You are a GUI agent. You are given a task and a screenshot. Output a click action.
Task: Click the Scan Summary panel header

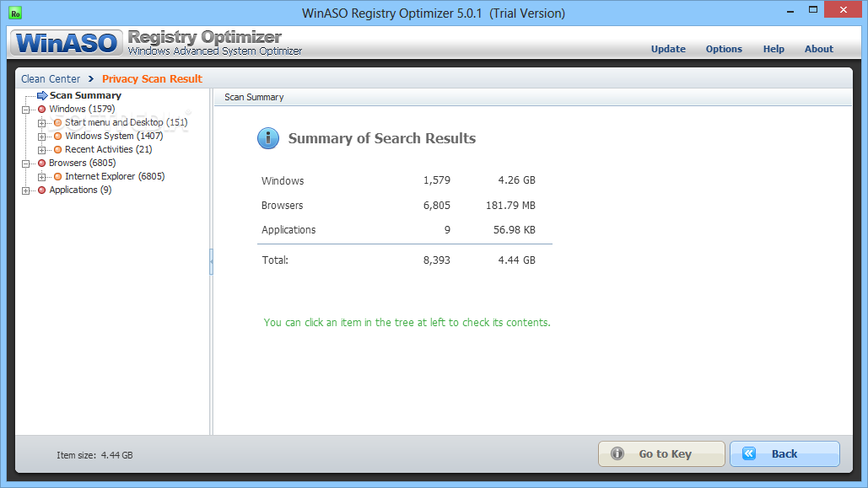tap(532, 98)
